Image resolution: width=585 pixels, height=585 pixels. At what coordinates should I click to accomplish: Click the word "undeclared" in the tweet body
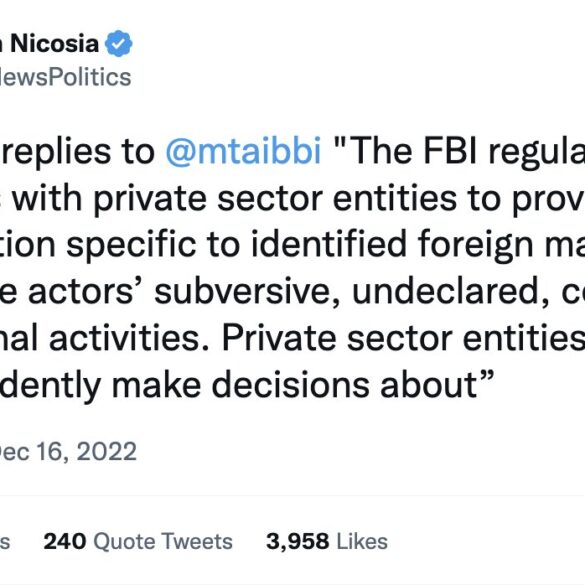pyautogui.click(x=451, y=292)
